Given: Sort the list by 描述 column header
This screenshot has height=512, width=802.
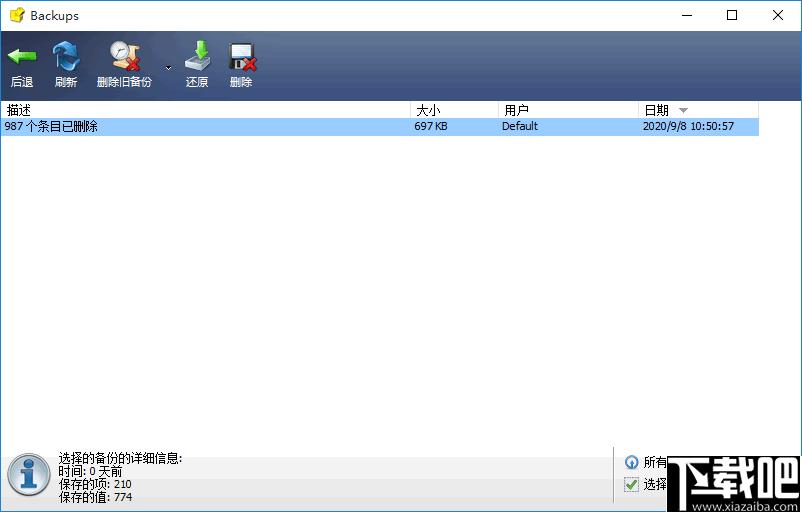Looking at the screenshot, I should coord(205,110).
